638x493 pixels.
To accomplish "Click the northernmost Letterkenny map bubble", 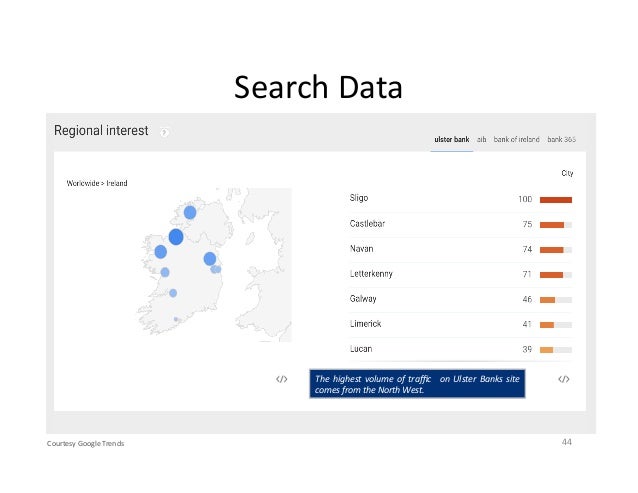I will 190,212.
